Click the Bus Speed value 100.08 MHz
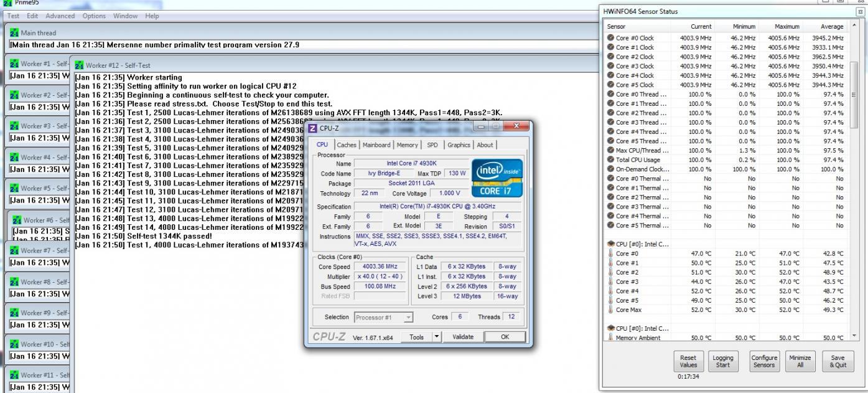The width and height of the screenshot is (868, 393). click(x=380, y=286)
